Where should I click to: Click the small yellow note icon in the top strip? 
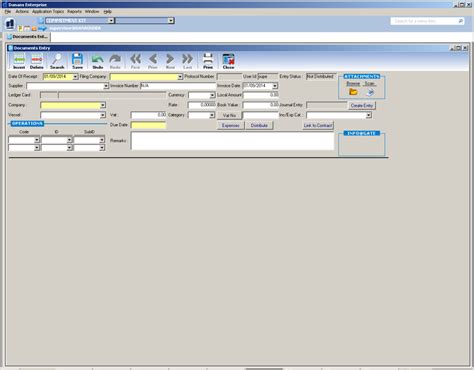pos(21,29)
